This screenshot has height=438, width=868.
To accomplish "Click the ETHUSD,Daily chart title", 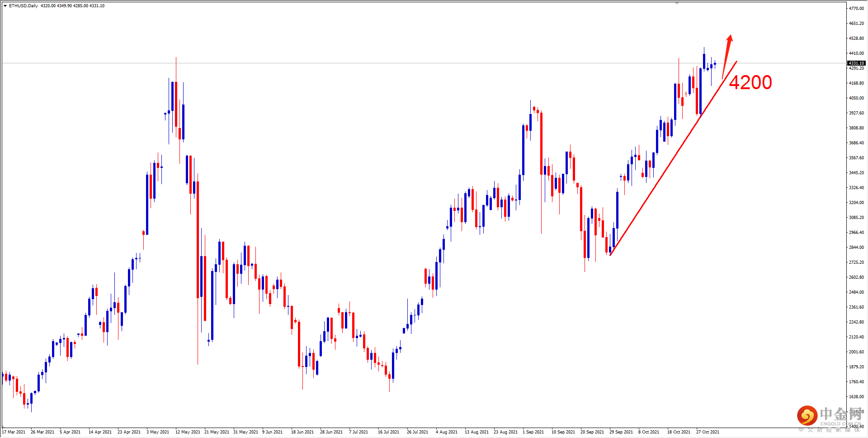I will tap(24, 6).
